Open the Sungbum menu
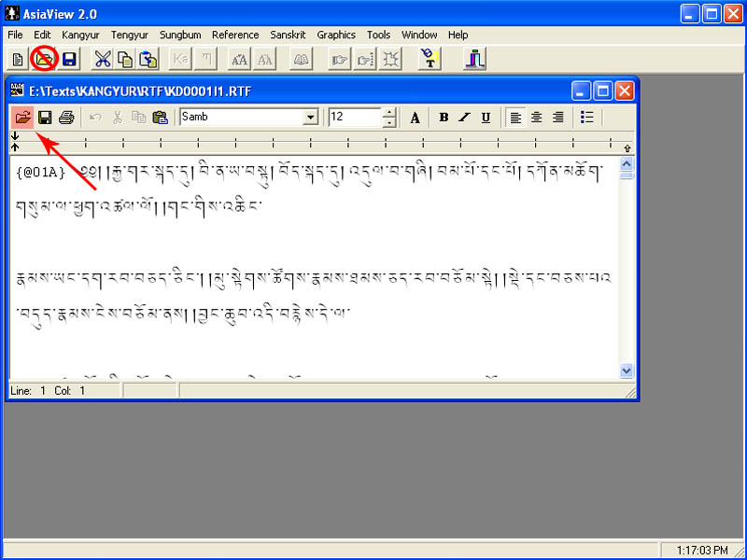Screen dimensions: 747x560 tap(180, 35)
